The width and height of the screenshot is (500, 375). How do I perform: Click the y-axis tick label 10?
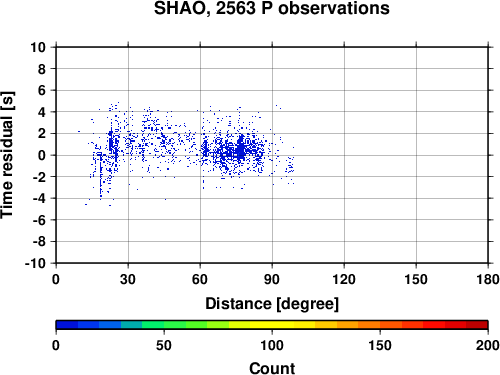tap(38, 47)
